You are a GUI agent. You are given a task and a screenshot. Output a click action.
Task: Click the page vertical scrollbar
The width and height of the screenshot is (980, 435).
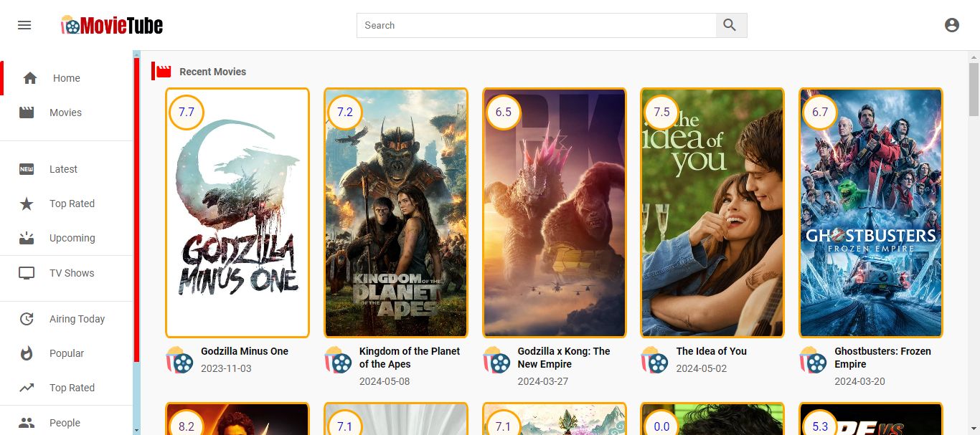(974, 90)
